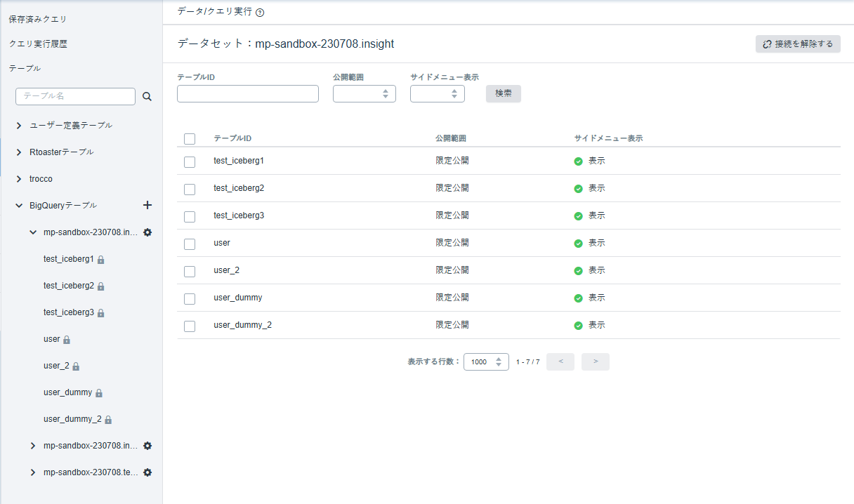Select テーブル section in the sidebar
The height and width of the screenshot is (504, 854).
25,68
